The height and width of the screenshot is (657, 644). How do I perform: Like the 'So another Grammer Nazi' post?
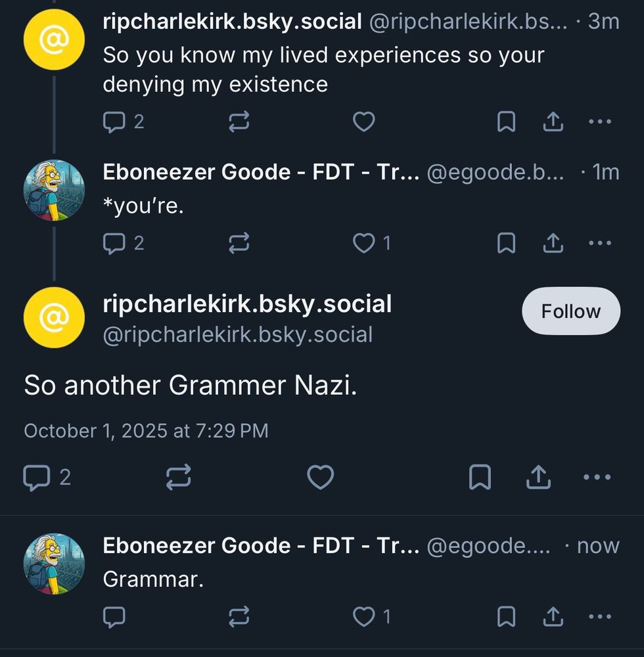[321, 478]
